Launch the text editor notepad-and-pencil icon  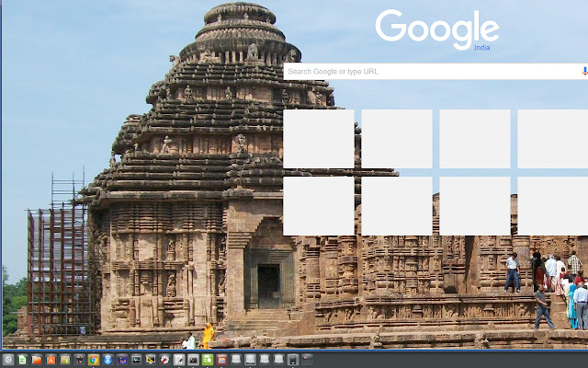coord(179,360)
